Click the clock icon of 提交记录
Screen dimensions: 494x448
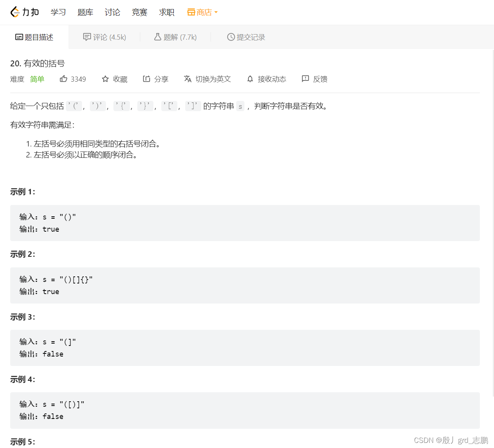(x=231, y=37)
